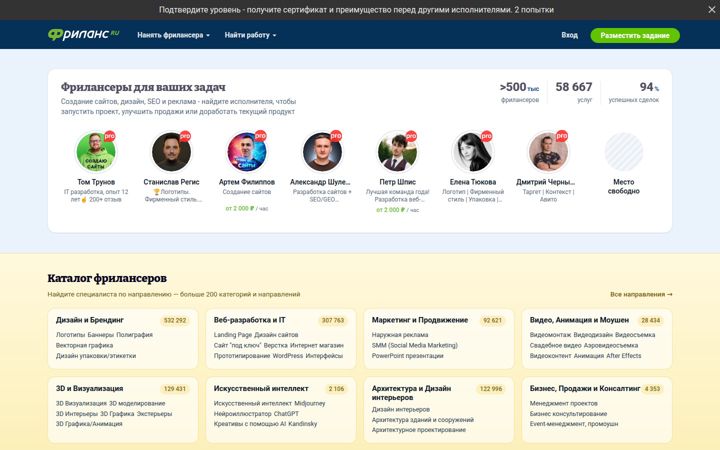720x450 pixels.
Task: Click the Разместить задание button
Action: click(x=635, y=35)
